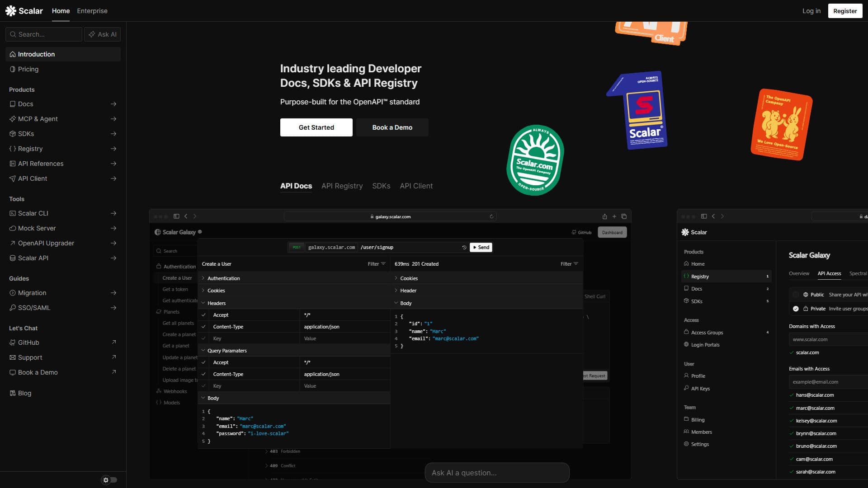Toggle the Query Parameters Content-Type checkbox
Image resolution: width=868 pixels, height=488 pixels.
[x=203, y=374]
